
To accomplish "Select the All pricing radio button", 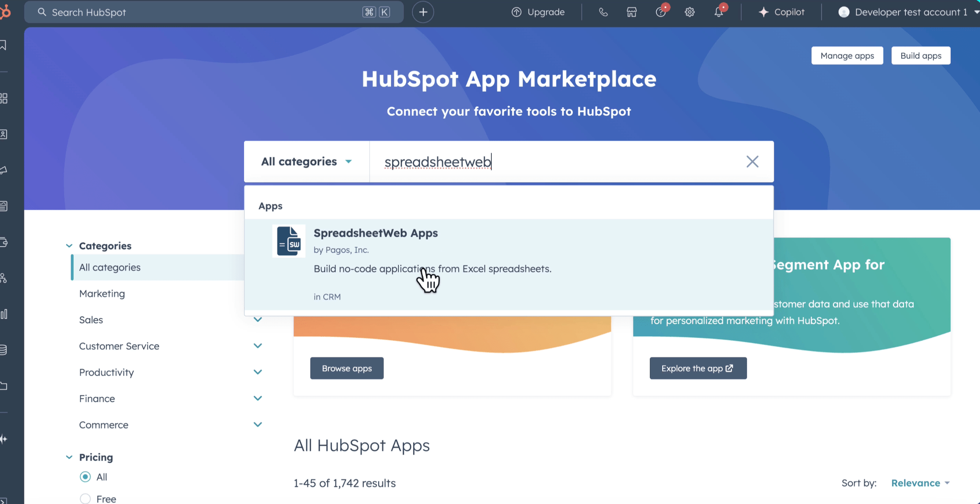I will 85,477.
